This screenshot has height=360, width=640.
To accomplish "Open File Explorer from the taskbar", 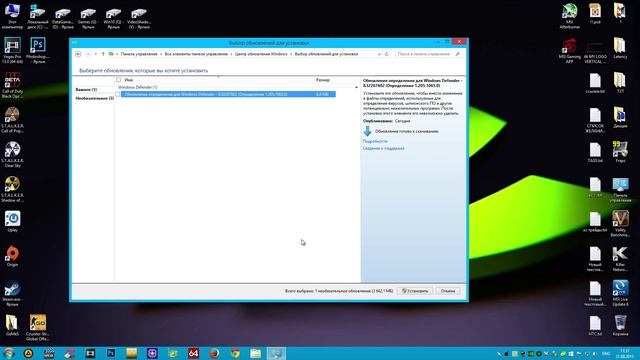I will [256, 353].
